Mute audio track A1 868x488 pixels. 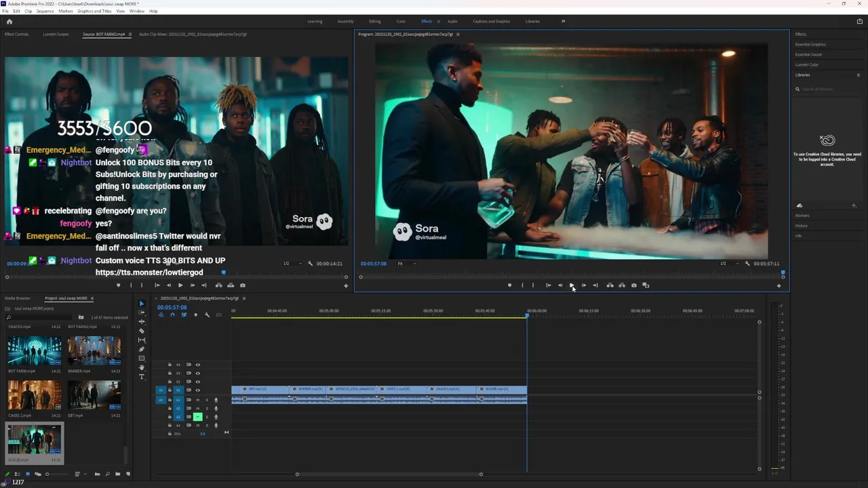[198, 400]
